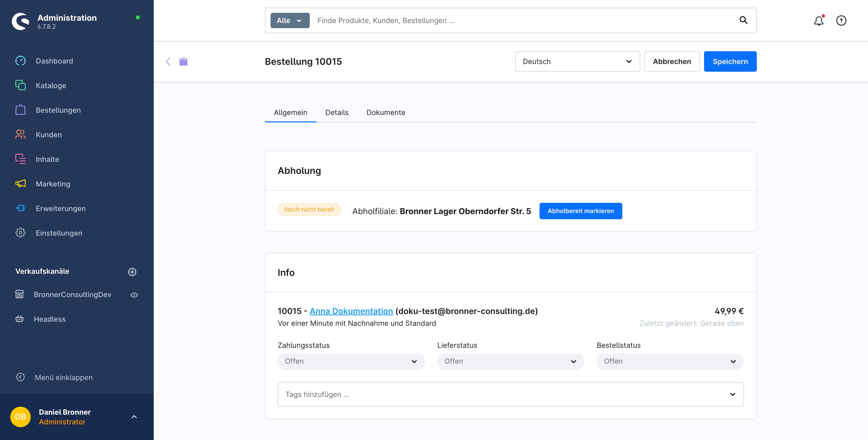Toggle visibility of BronnerConsultingDev sales channel
The image size is (868, 440).
coord(134,295)
